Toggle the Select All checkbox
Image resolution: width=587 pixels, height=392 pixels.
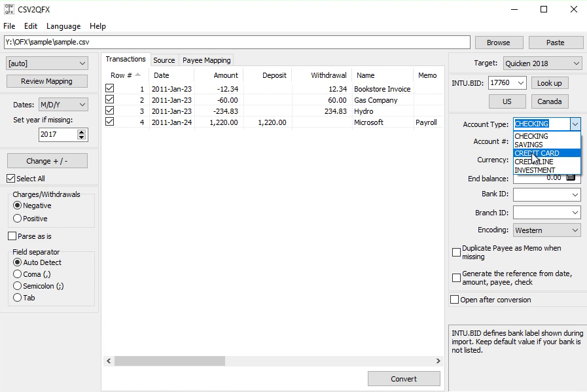11,179
